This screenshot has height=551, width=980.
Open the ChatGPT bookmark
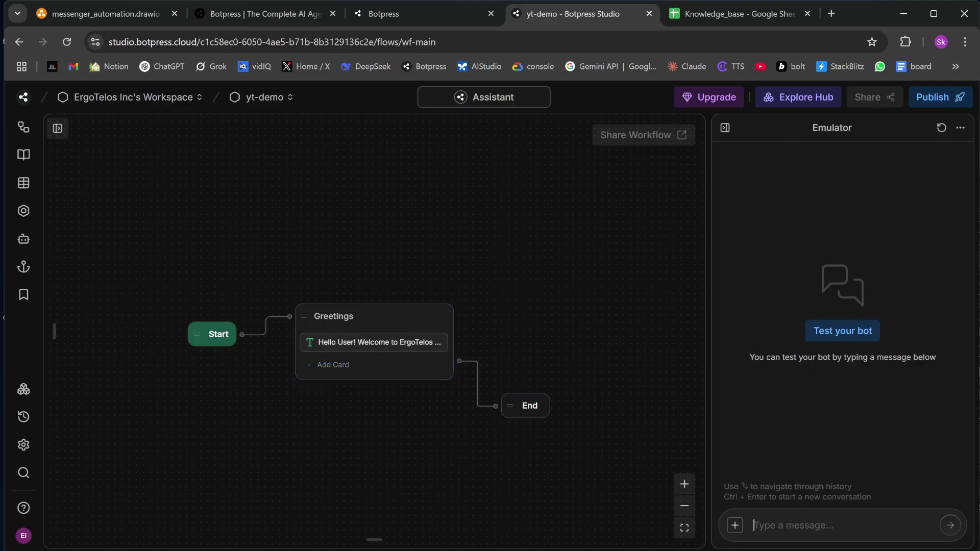[x=162, y=66]
